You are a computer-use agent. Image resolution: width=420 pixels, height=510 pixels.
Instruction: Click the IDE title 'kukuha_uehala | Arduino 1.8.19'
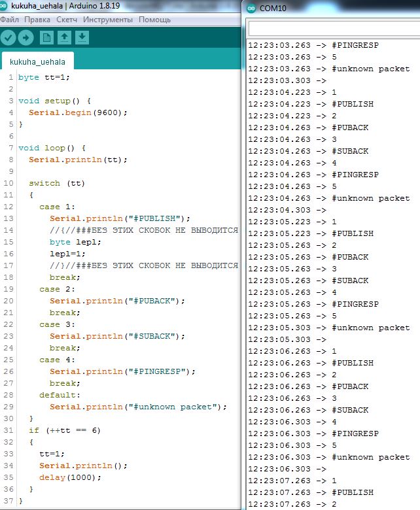(65, 6)
